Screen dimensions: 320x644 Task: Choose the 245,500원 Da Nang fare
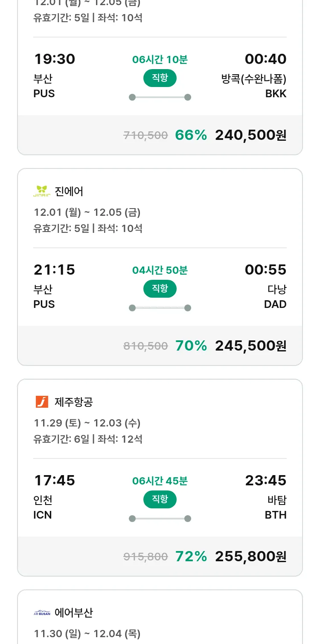click(x=250, y=346)
